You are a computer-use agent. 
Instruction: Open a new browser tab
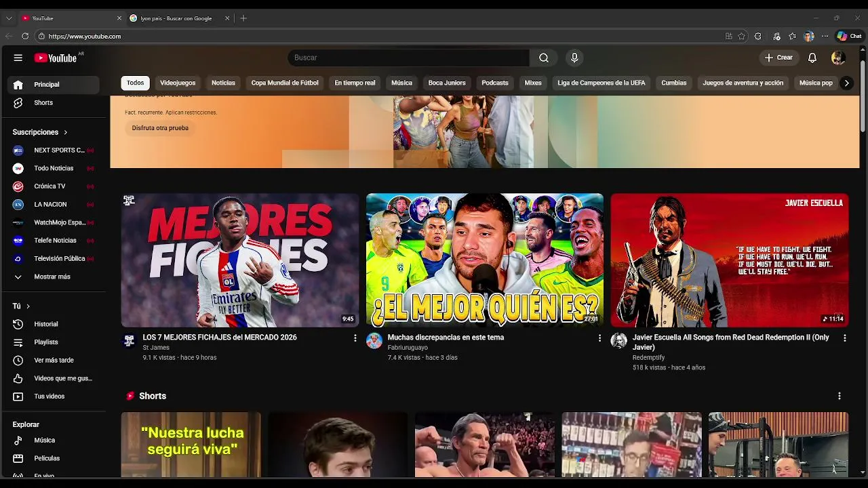pyautogui.click(x=243, y=18)
